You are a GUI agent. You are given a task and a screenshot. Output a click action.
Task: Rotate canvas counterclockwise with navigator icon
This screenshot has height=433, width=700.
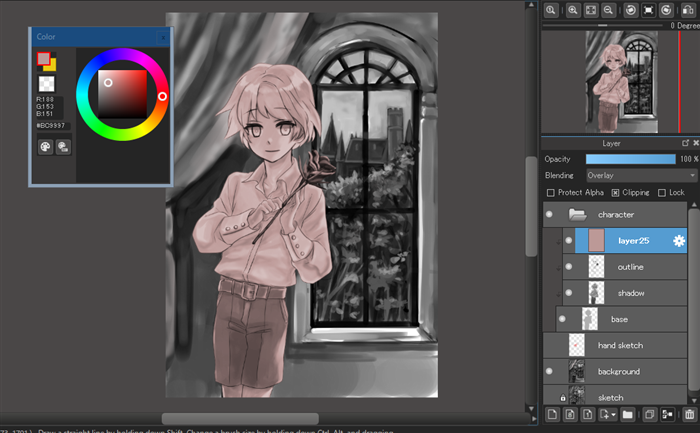tap(631, 10)
